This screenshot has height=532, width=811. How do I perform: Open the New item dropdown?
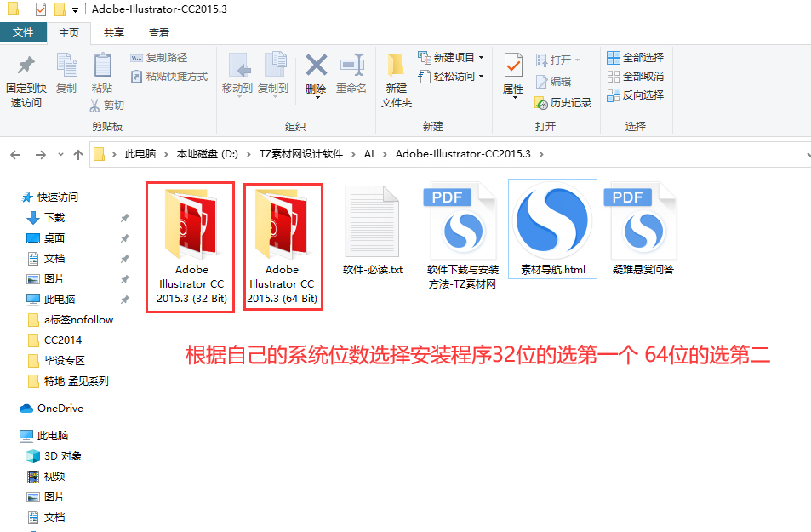[x=451, y=57]
